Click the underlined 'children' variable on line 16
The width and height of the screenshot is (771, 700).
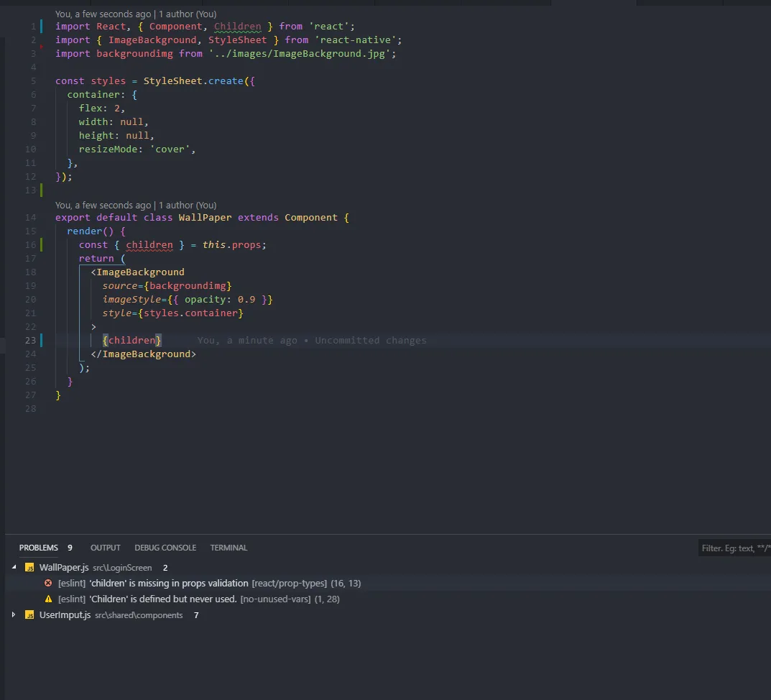[149, 245]
